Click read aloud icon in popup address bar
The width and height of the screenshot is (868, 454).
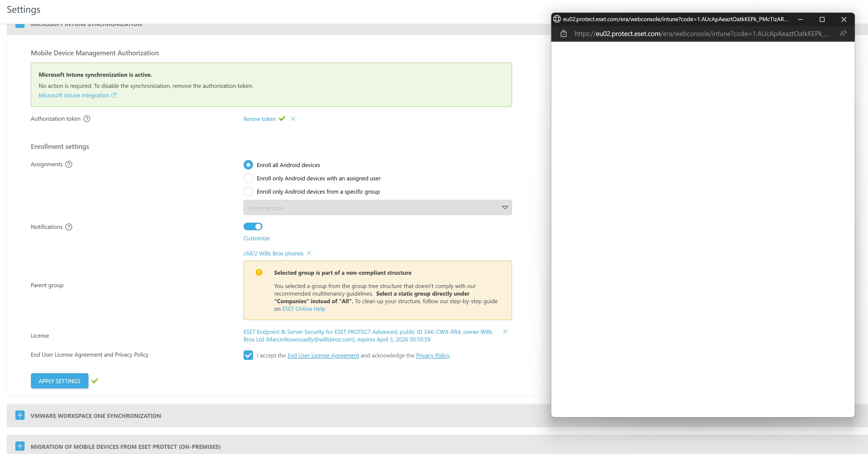843,34
